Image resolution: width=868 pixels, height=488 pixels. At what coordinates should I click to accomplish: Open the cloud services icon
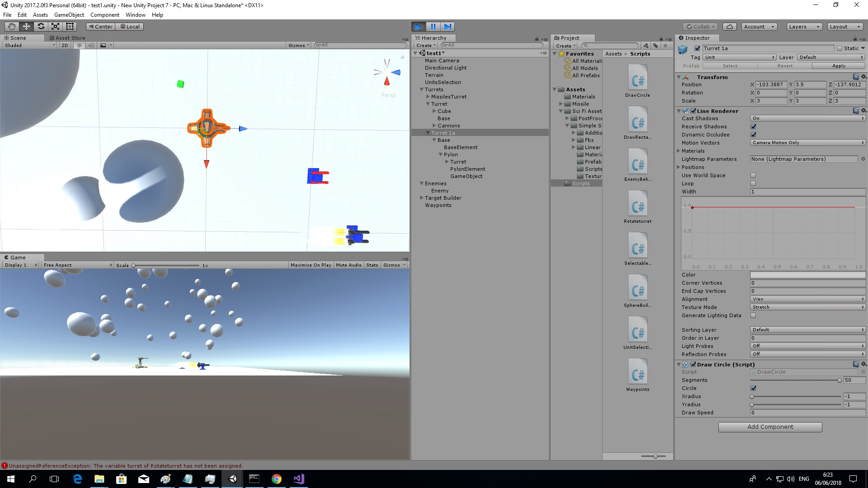point(729,27)
